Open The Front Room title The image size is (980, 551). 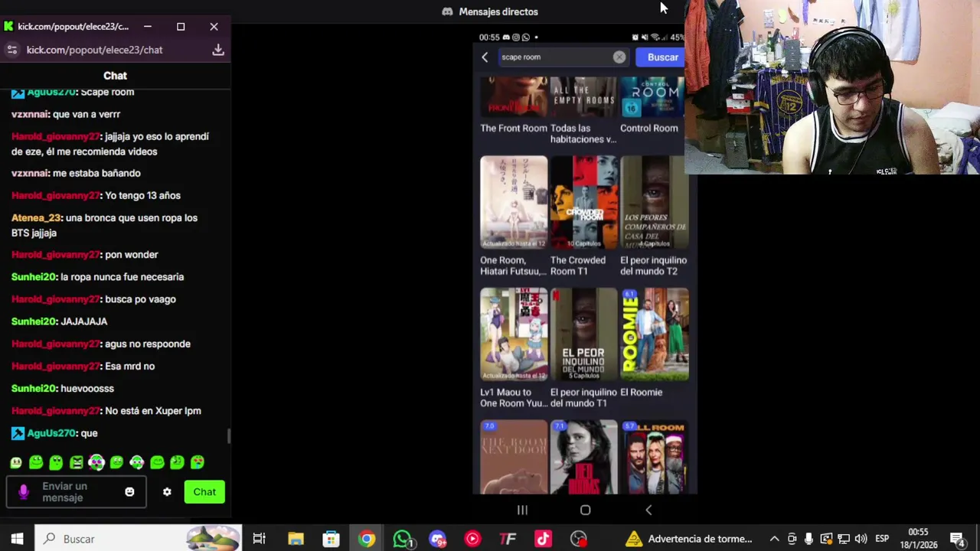(514, 128)
